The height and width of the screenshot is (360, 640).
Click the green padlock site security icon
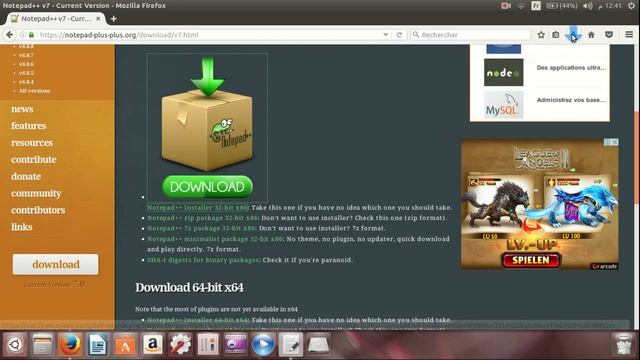[x=31, y=35]
